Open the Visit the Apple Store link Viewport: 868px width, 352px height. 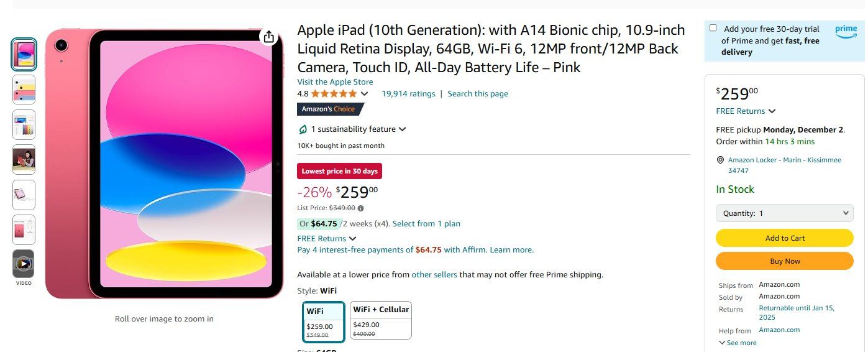pos(335,82)
